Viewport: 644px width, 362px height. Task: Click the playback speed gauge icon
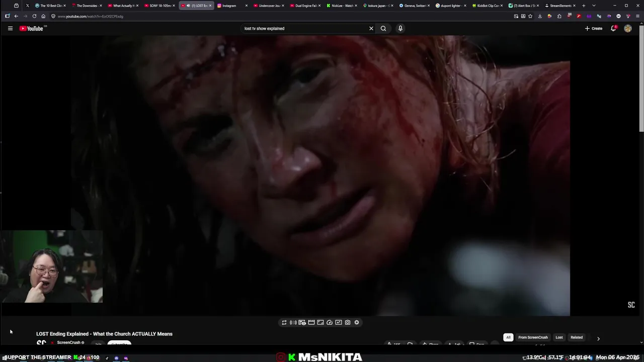330,323
